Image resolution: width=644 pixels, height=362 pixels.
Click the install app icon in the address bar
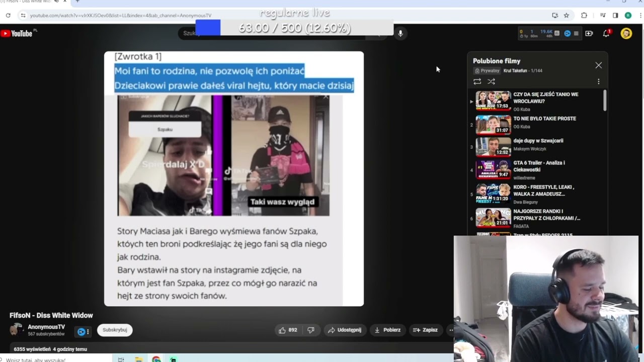tap(555, 16)
